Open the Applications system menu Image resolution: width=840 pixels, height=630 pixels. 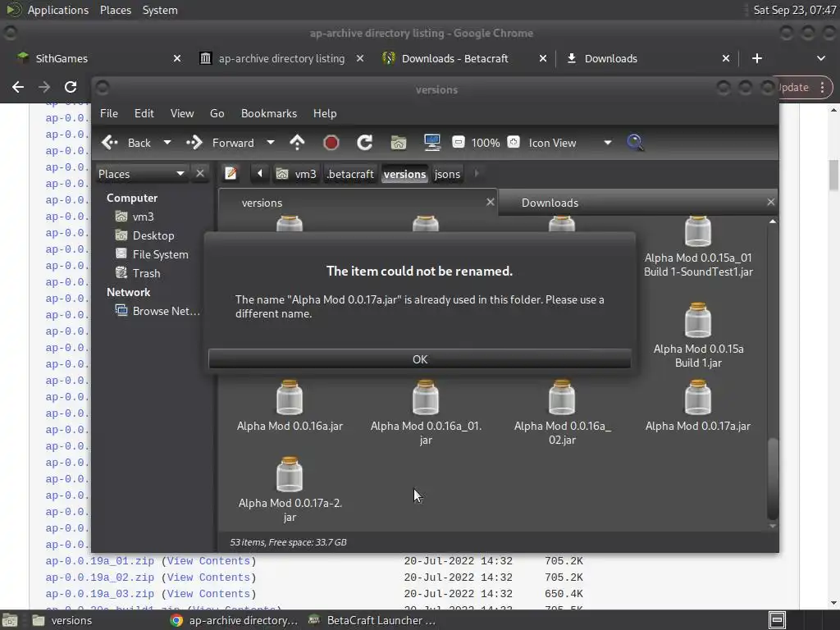pos(58,10)
